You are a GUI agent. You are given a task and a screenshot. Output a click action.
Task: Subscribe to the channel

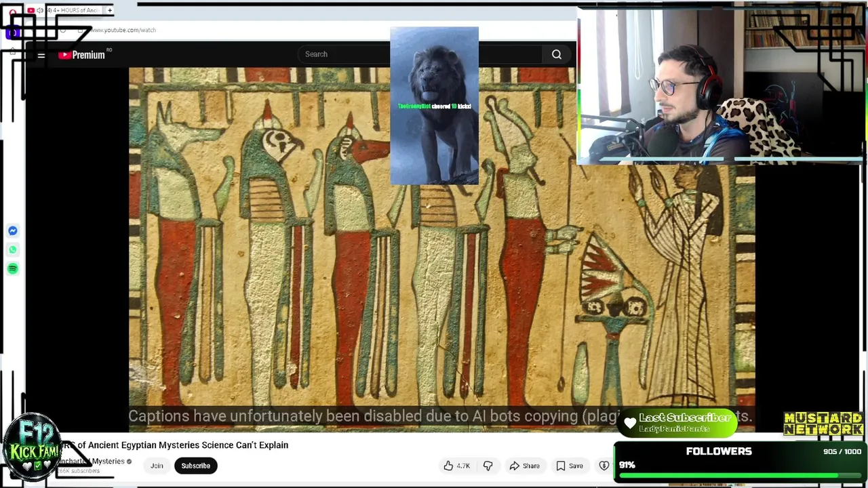pos(195,466)
